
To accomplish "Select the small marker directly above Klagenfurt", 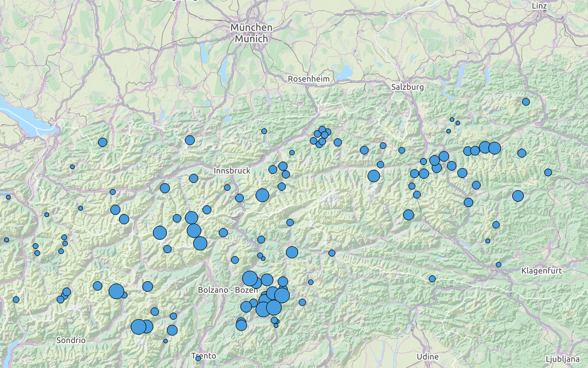I will click(498, 265).
